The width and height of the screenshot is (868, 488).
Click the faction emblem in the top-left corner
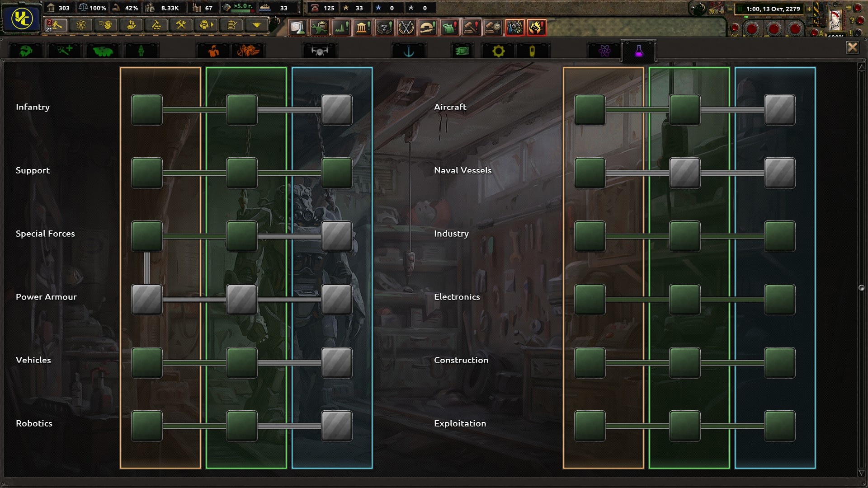coord(21,19)
